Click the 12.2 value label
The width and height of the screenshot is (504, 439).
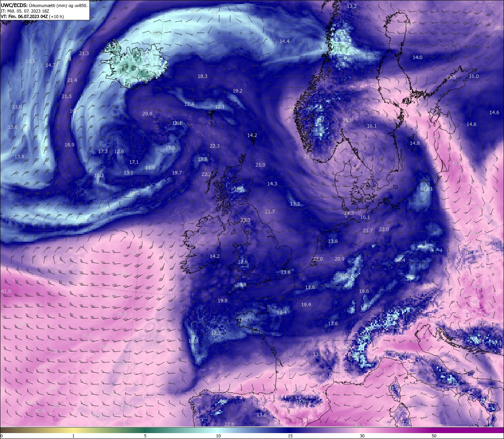[216, 333]
